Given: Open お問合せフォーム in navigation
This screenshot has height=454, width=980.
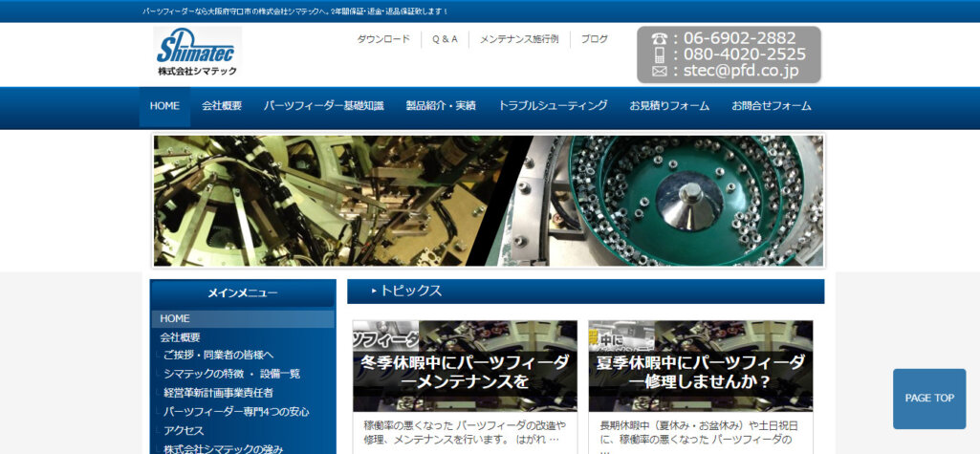Looking at the screenshot, I should pyautogui.click(x=771, y=106).
